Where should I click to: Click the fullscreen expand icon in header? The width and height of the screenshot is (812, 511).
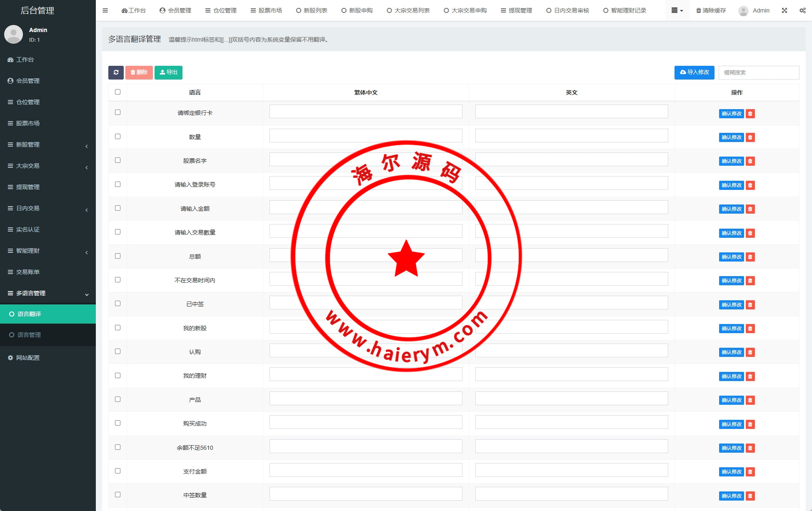(785, 10)
